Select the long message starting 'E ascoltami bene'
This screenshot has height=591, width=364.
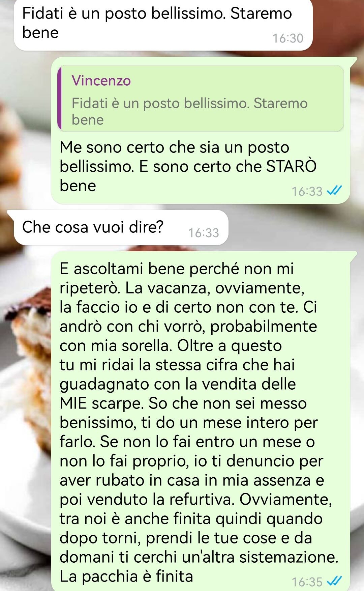(201, 421)
